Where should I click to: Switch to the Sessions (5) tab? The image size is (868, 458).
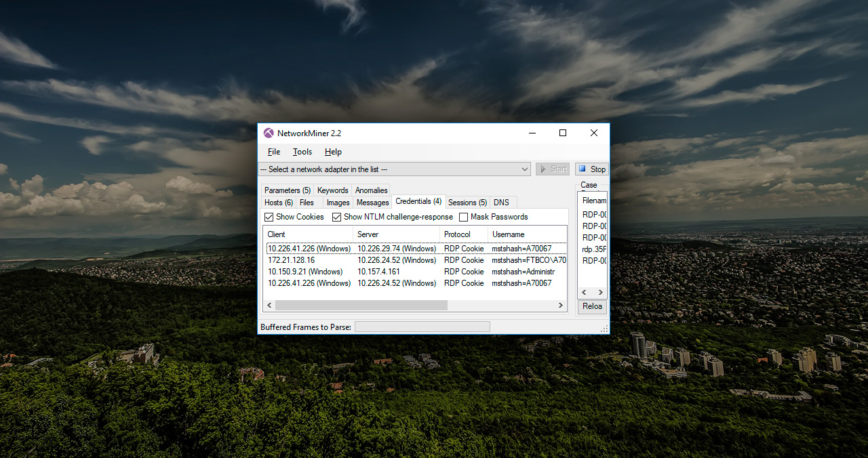coord(467,202)
